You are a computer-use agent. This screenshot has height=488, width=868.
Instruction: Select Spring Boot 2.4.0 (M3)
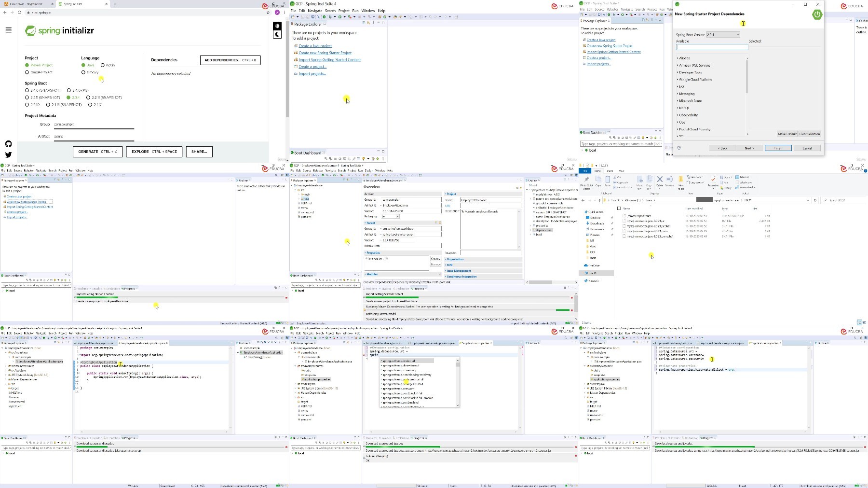click(x=69, y=90)
